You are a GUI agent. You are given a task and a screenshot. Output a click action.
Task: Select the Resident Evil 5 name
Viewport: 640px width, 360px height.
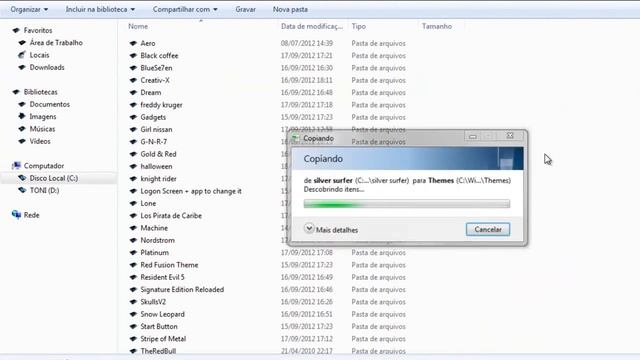[162, 277]
